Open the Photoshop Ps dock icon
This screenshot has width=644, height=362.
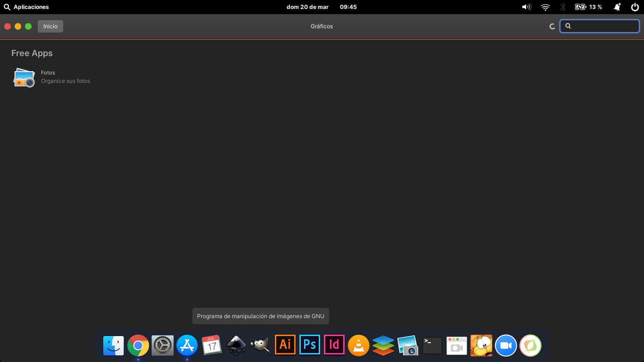310,345
